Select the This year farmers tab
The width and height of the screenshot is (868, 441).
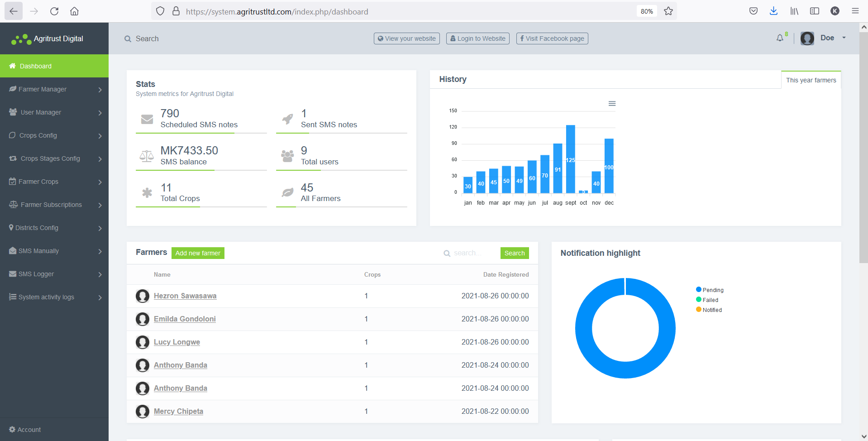(811, 80)
